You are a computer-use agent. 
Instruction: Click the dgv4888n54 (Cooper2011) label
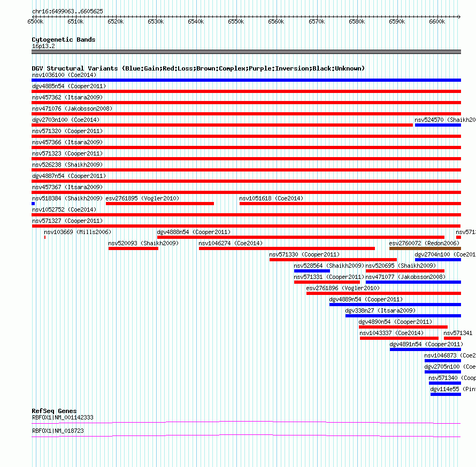pos(194,232)
